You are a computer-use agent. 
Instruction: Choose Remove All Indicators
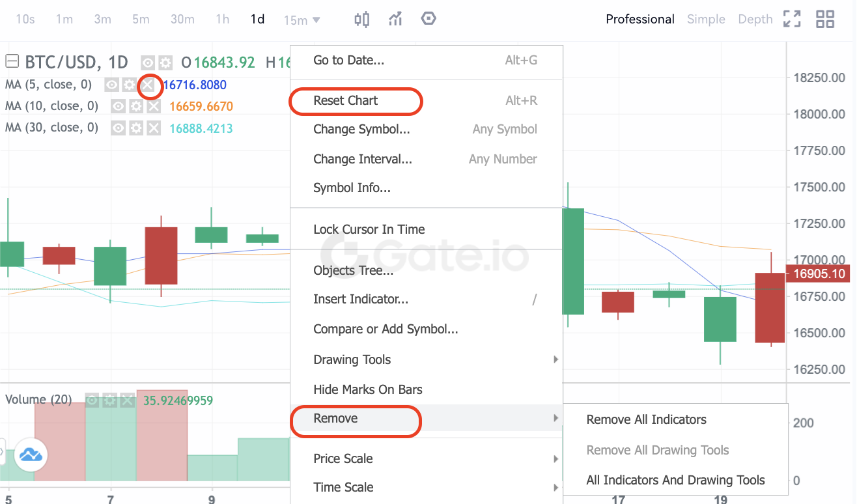point(646,420)
